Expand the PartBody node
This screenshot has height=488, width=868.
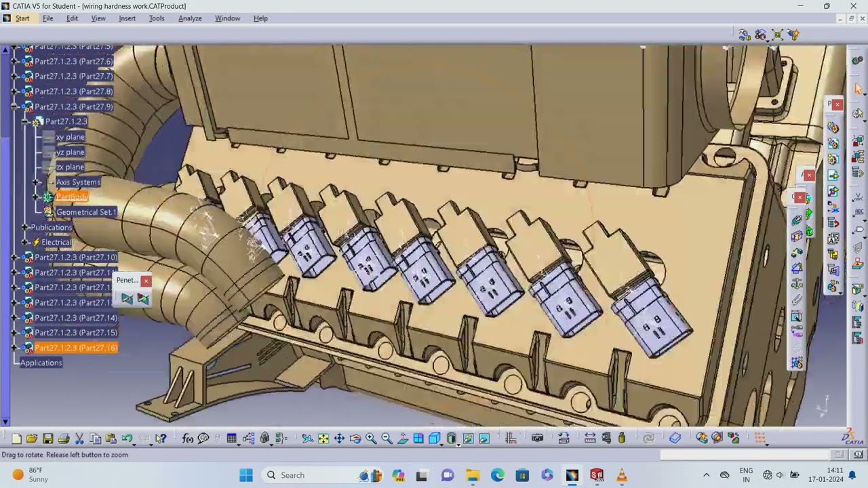37,197
